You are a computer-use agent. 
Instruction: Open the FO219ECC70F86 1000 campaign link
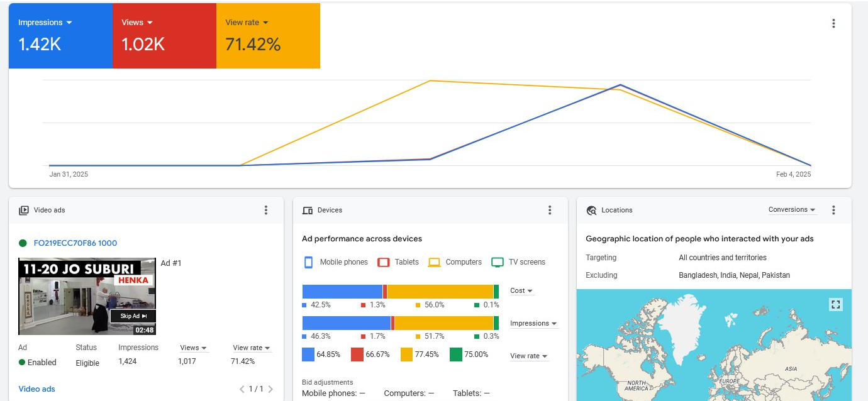75,243
